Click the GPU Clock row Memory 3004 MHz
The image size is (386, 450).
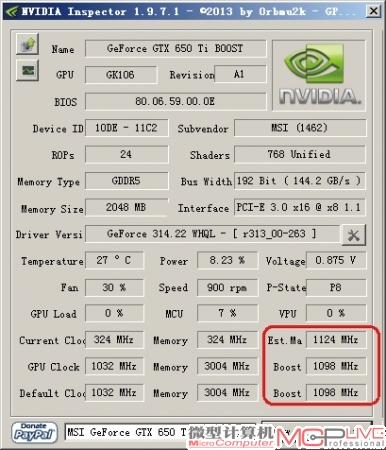(227, 366)
